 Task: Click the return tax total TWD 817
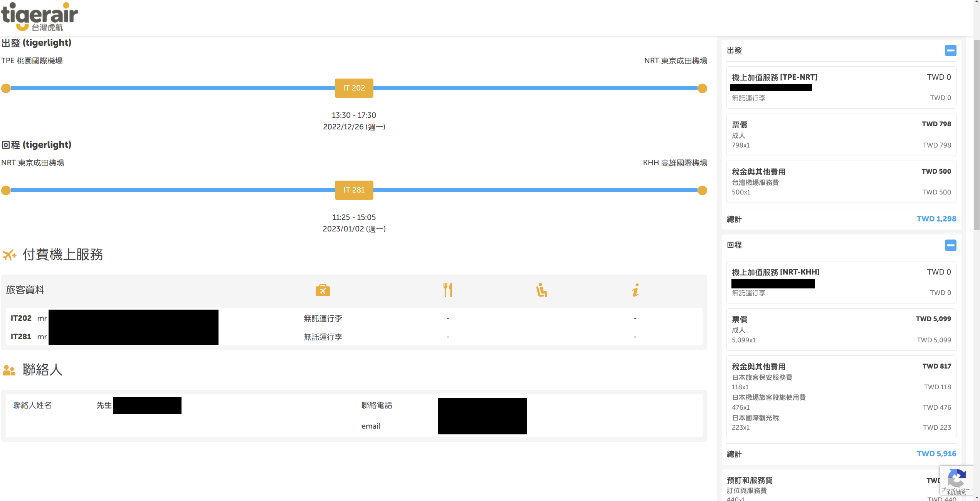tap(936, 366)
